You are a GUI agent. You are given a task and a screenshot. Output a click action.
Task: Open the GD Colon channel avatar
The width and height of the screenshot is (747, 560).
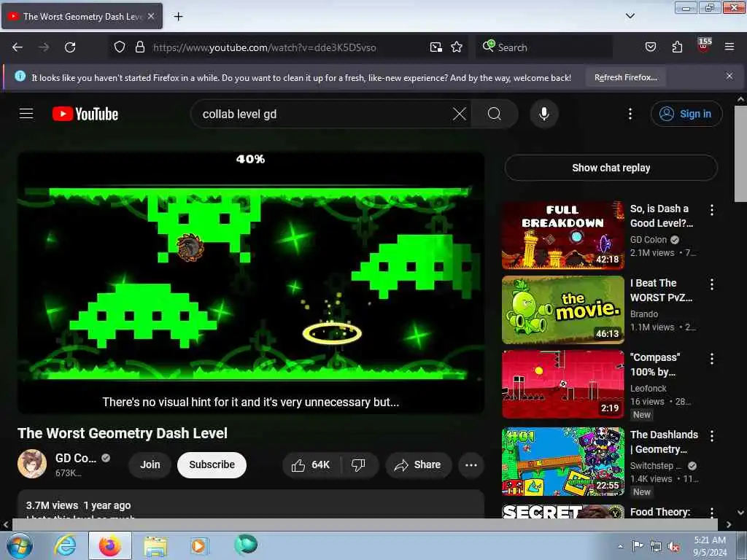(x=32, y=464)
